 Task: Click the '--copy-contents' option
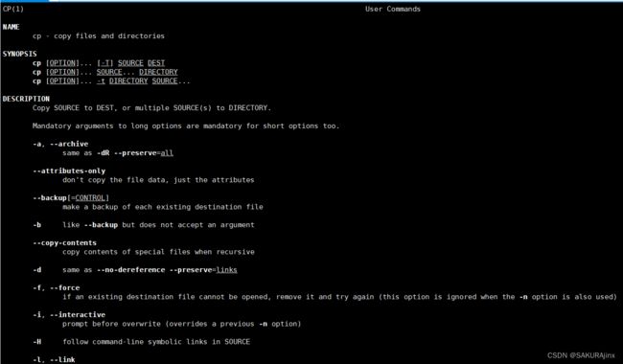65,242
